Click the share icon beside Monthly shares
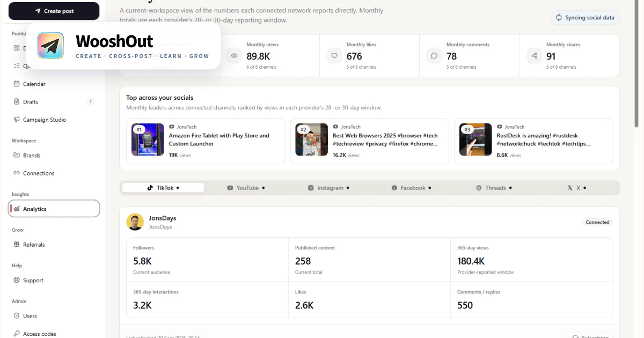The width and height of the screenshot is (644, 338). click(x=534, y=56)
